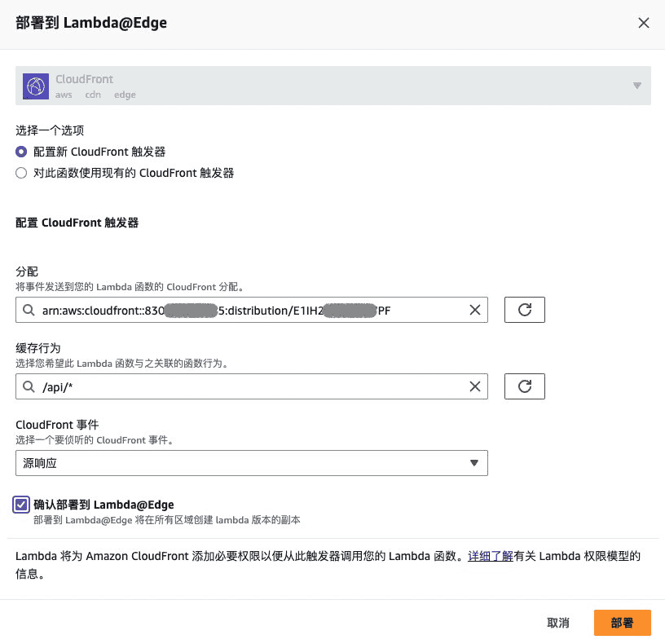Click the 取消 button
This screenshot has height=644, width=665.
[x=557, y=623]
